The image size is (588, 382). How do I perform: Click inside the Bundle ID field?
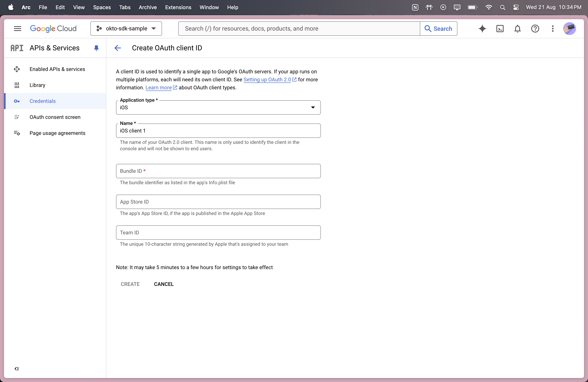click(x=218, y=171)
